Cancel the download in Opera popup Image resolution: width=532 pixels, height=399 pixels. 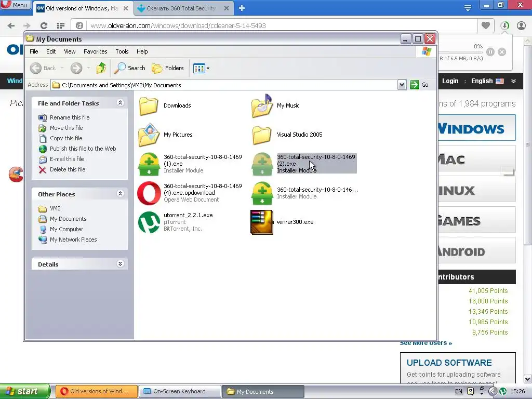pos(502,52)
